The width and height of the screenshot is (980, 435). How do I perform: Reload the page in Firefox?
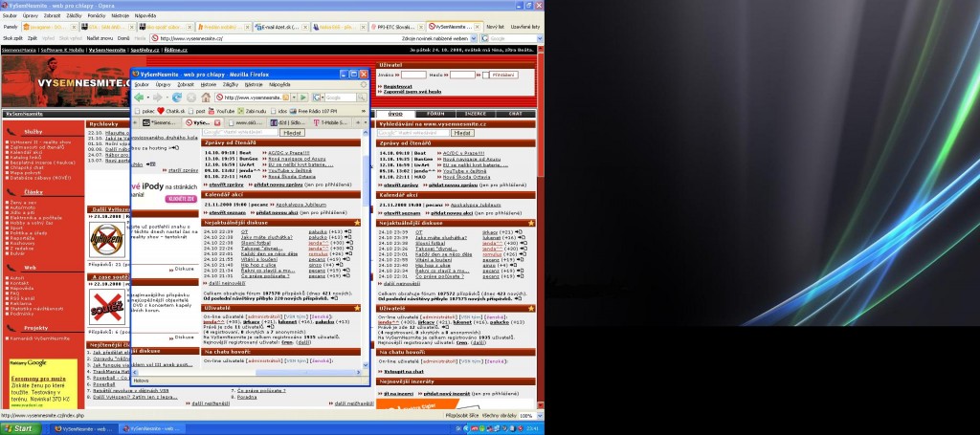(177, 98)
